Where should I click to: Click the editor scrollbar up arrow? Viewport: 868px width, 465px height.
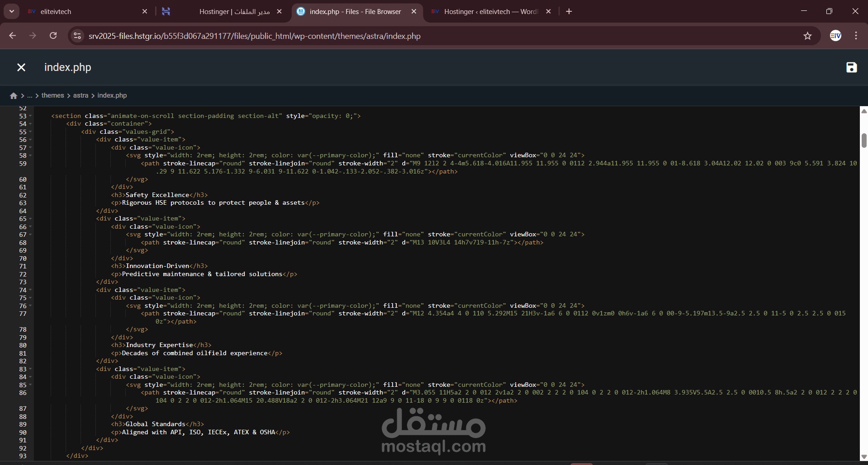coord(864,111)
